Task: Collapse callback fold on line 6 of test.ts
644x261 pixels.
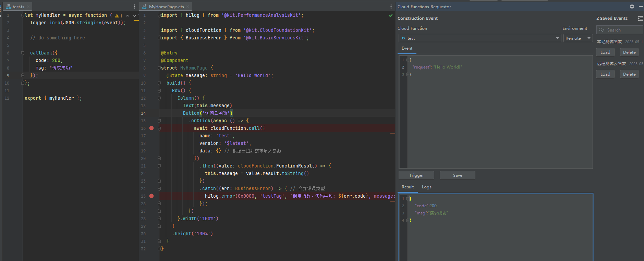Action: point(23,53)
